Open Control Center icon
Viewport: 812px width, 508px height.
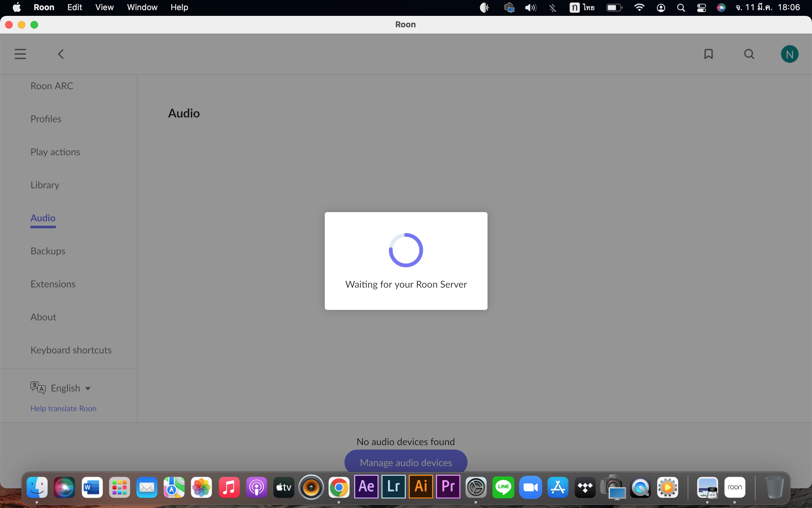tap(701, 7)
